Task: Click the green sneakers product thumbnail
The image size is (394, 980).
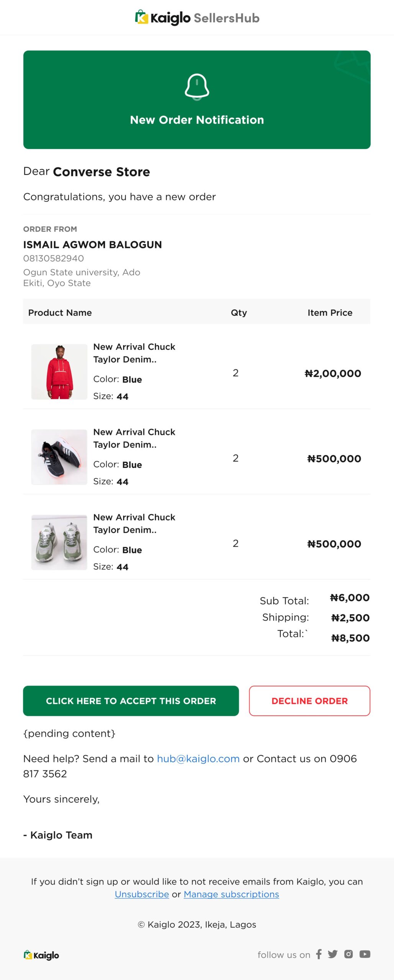Action: point(59,542)
